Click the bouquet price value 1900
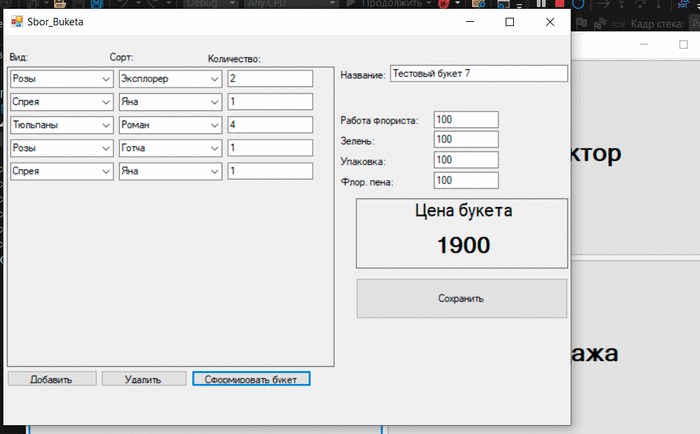The height and width of the screenshot is (434, 700). tap(463, 245)
